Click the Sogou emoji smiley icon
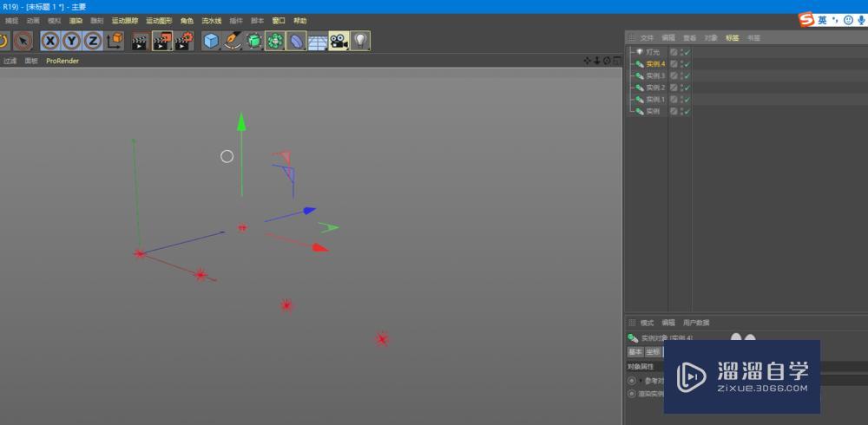868x425 pixels. (849, 20)
